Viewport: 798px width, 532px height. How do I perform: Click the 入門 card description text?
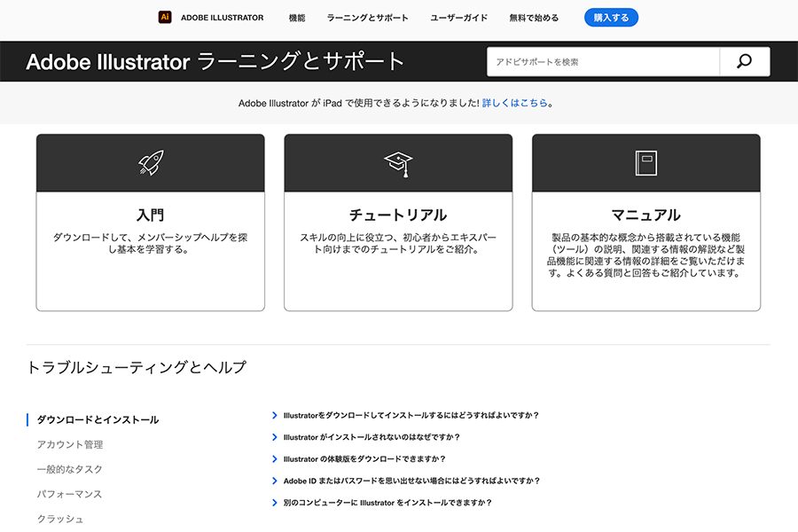[x=150, y=243]
